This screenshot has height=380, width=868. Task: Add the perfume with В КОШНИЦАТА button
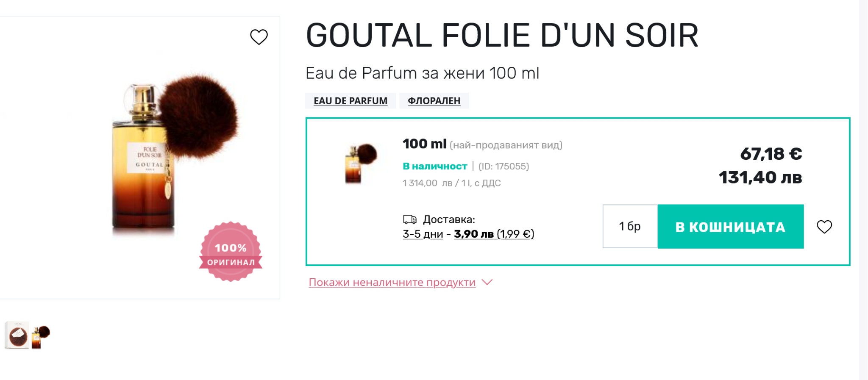pyautogui.click(x=730, y=227)
